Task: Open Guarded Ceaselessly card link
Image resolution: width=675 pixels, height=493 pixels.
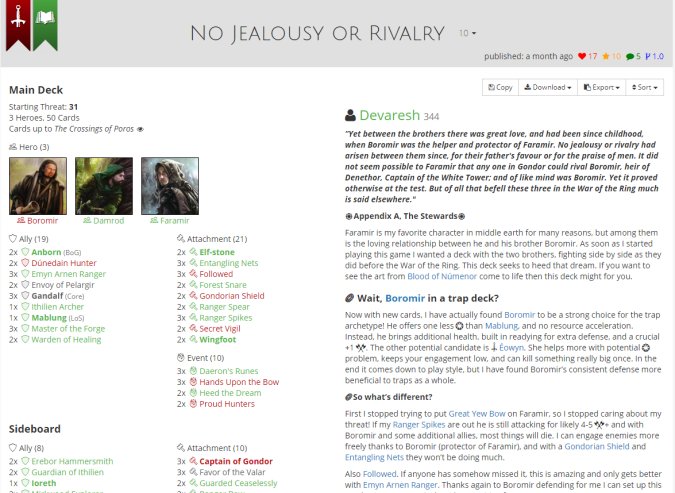Action: point(238,483)
